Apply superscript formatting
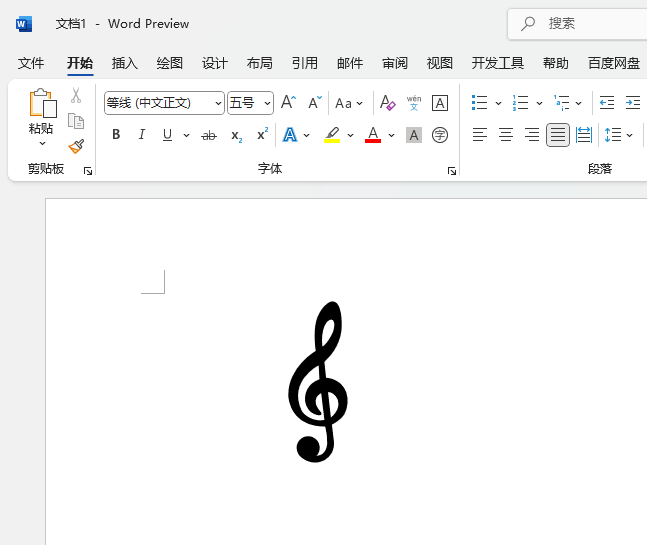This screenshot has width=647, height=545. (262, 134)
